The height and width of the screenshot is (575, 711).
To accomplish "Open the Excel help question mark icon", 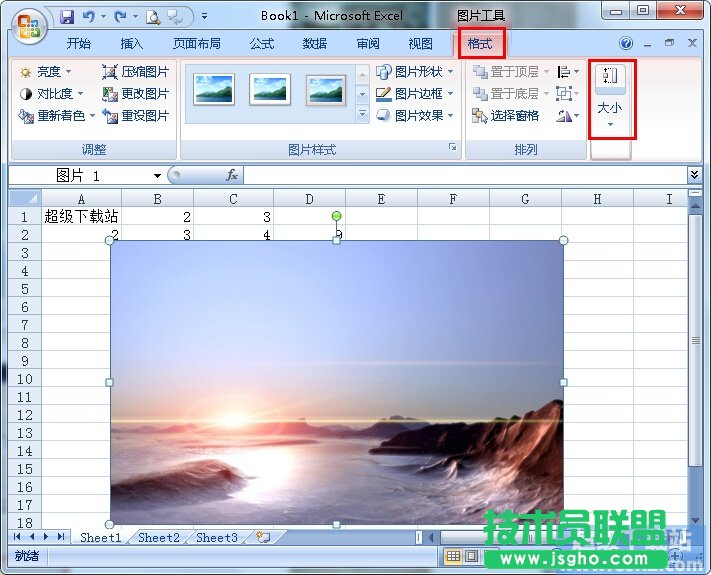I will coord(626,44).
